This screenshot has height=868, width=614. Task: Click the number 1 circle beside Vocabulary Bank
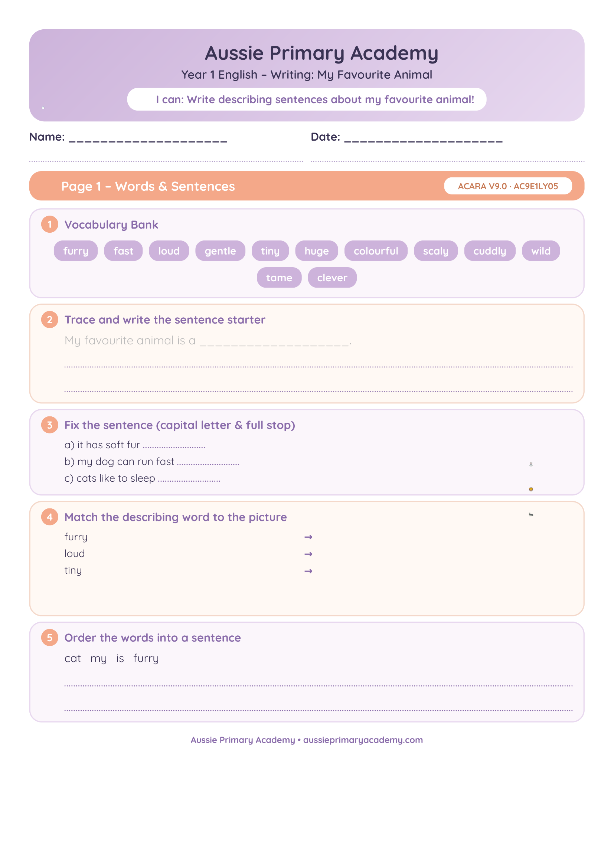point(49,224)
